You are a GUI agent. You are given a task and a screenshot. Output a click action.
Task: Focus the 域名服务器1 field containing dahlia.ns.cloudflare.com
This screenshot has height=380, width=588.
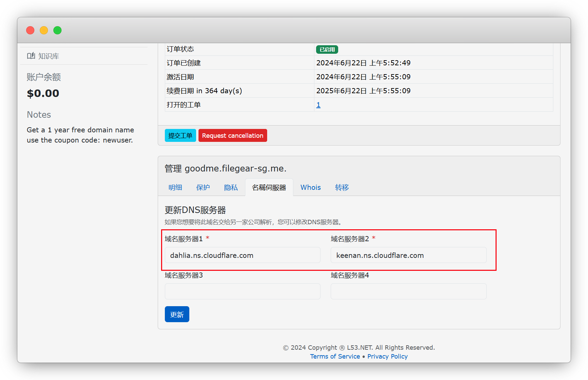(x=242, y=255)
